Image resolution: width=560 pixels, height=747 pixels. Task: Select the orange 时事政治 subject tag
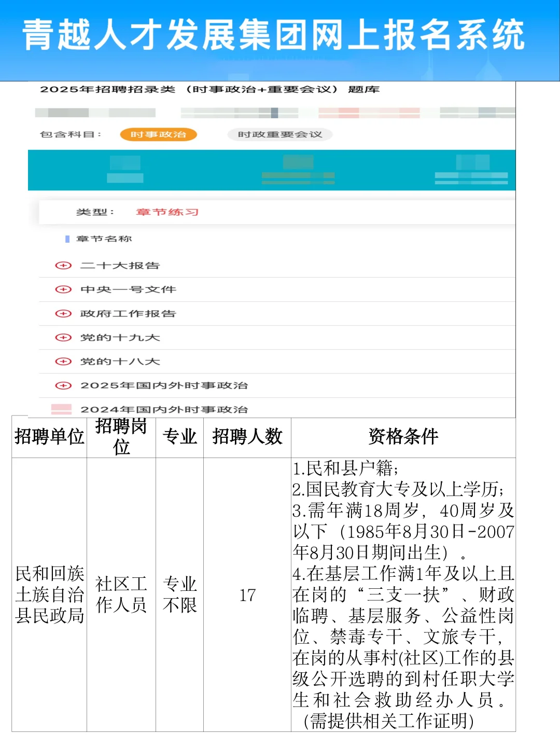tap(160, 134)
